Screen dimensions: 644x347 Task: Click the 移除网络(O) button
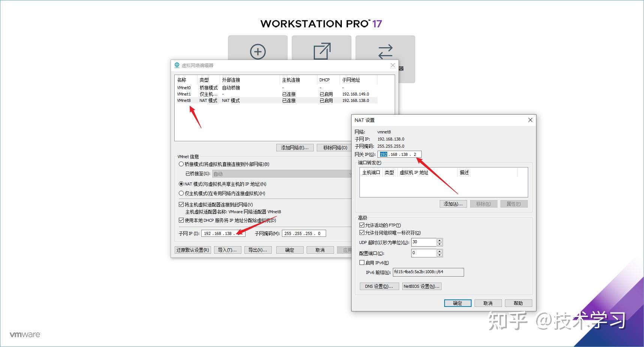[x=335, y=148]
